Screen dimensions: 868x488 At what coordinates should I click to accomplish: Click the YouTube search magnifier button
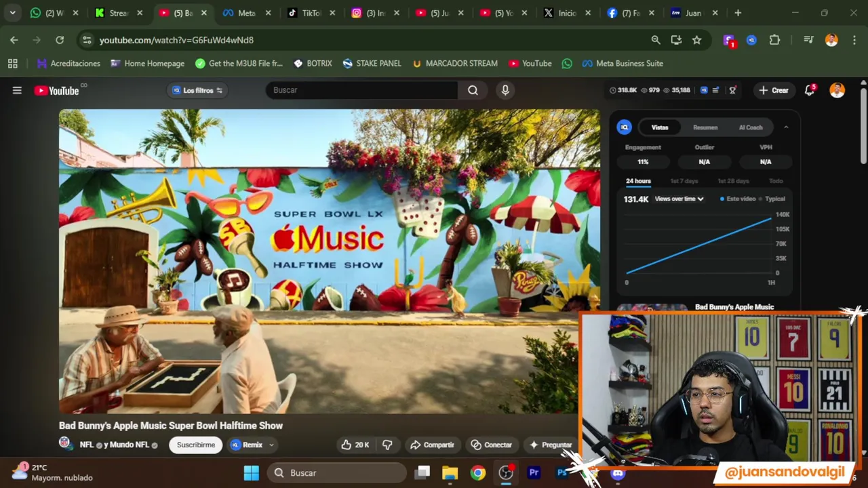[473, 90]
